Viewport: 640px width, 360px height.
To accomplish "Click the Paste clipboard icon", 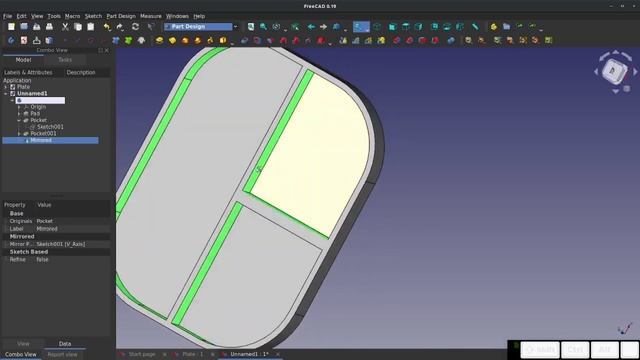I will 90,27.
